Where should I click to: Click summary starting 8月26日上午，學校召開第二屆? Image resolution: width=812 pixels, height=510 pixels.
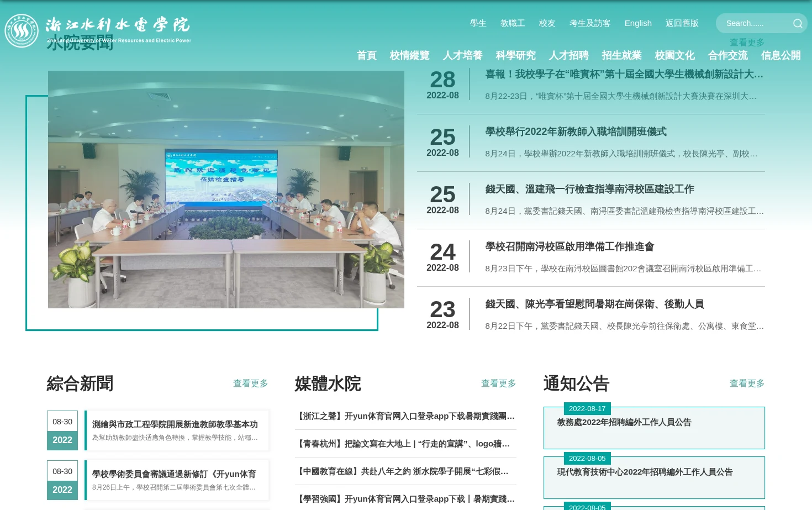pyautogui.click(x=174, y=487)
